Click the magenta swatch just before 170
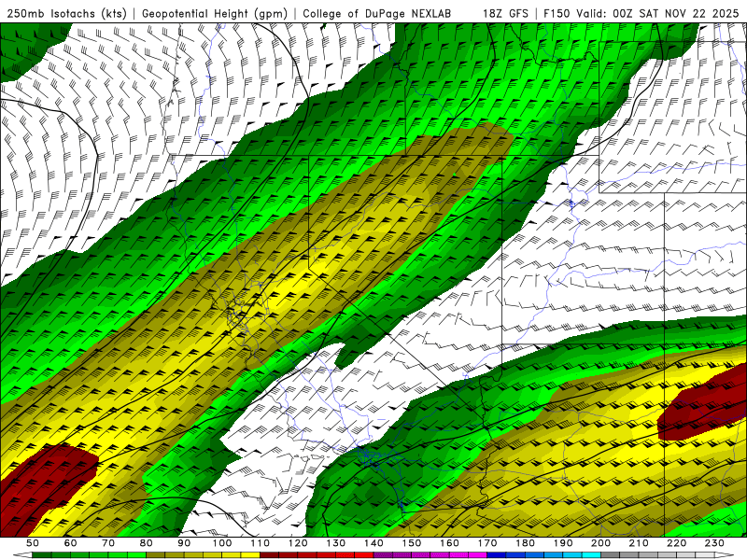Screen dimensions: 747x560 pos(477,554)
